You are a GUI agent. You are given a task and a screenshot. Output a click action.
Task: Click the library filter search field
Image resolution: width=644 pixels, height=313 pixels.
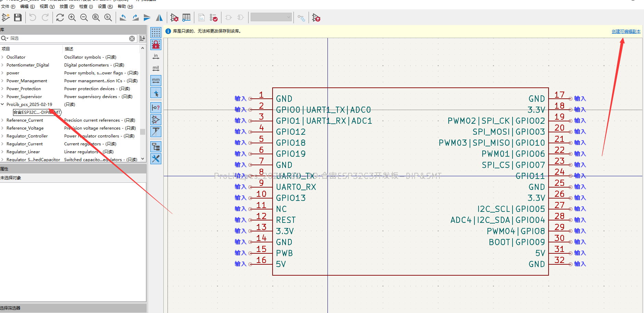pyautogui.click(x=69, y=38)
